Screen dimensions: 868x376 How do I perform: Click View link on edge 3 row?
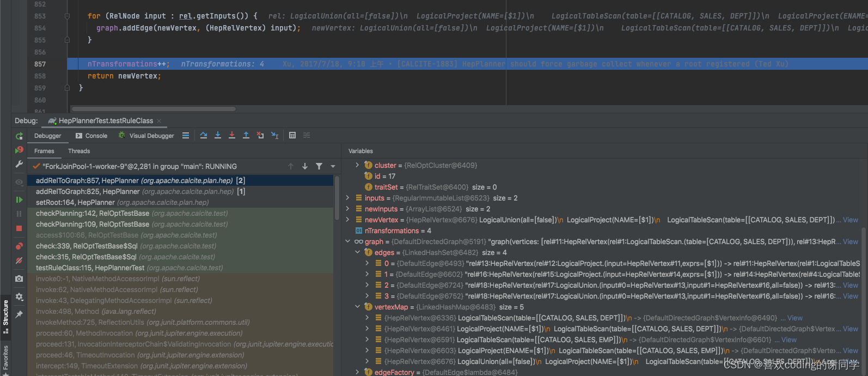click(x=851, y=296)
